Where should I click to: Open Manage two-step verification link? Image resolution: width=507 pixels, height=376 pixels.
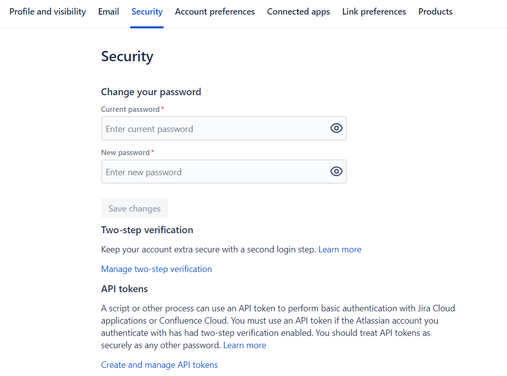click(156, 269)
